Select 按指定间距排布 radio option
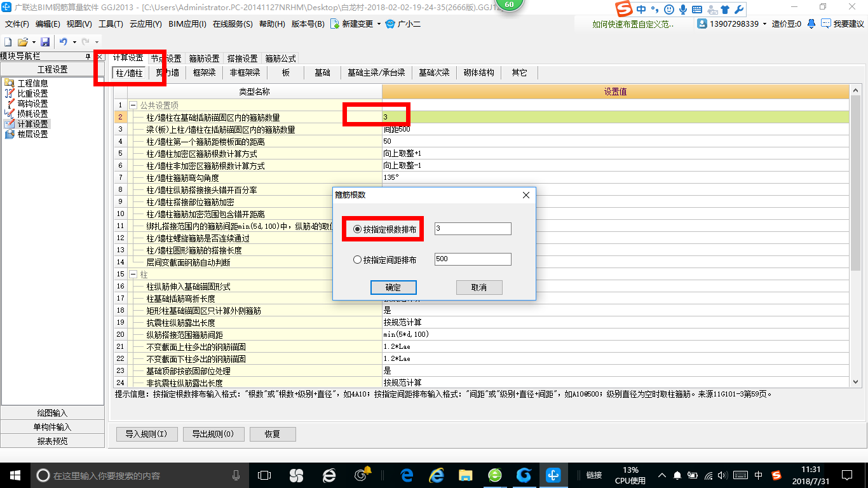868x488 pixels. (385, 260)
